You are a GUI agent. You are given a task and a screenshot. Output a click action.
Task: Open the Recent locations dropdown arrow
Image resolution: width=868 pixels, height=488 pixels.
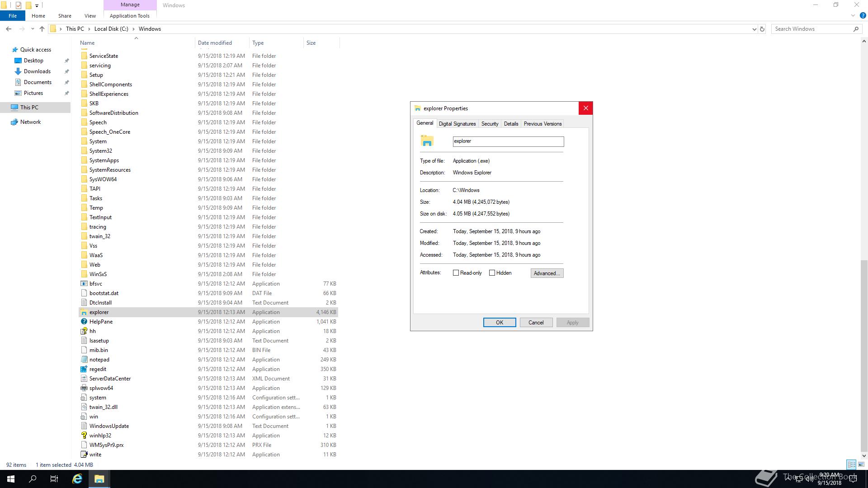point(33,29)
